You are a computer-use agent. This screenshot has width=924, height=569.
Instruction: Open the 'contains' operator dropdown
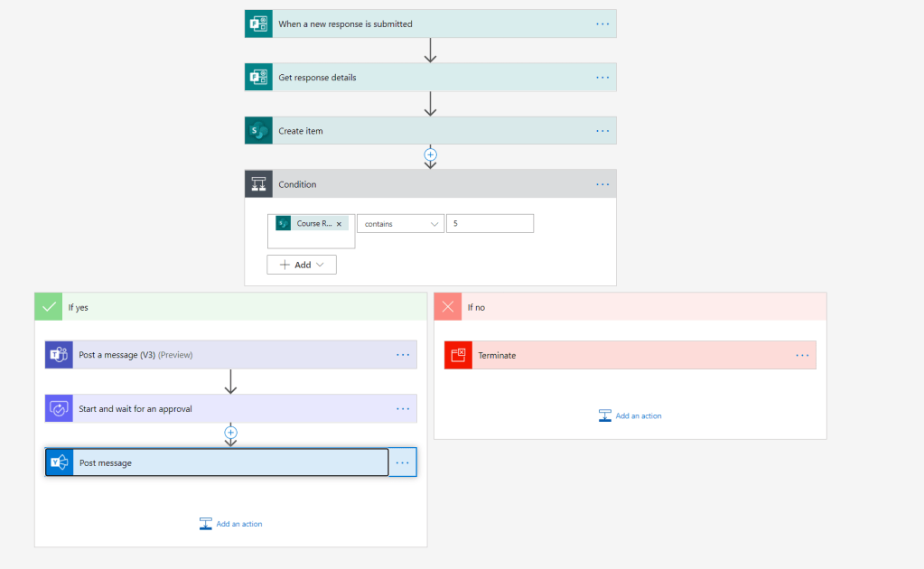[400, 224]
